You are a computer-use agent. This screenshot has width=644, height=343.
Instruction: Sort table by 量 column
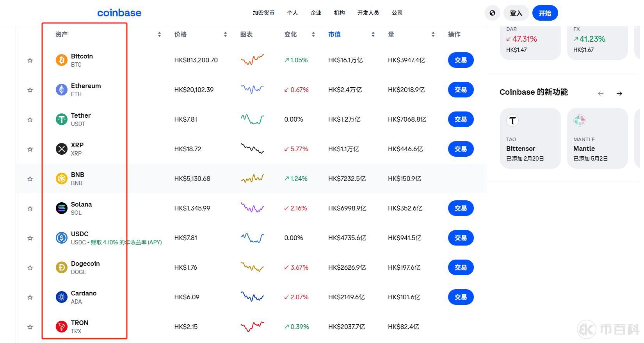[x=433, y=34]
